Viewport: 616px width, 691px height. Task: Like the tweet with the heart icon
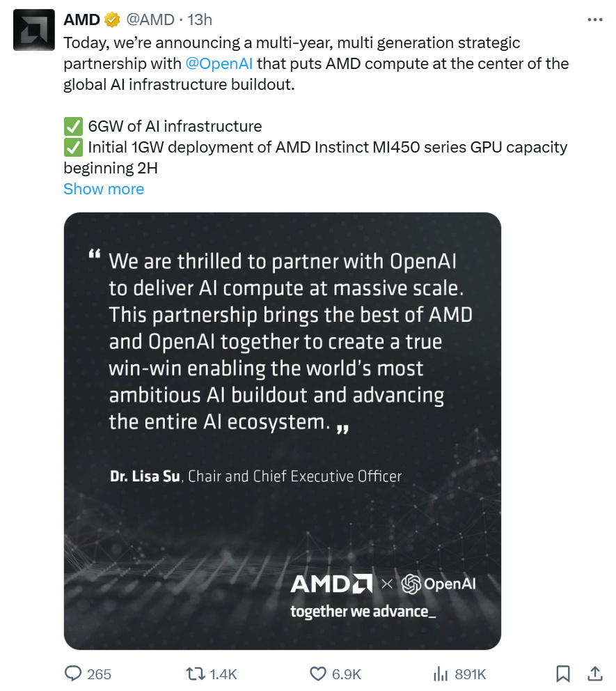pyautogui.click(x=317, y=674)
